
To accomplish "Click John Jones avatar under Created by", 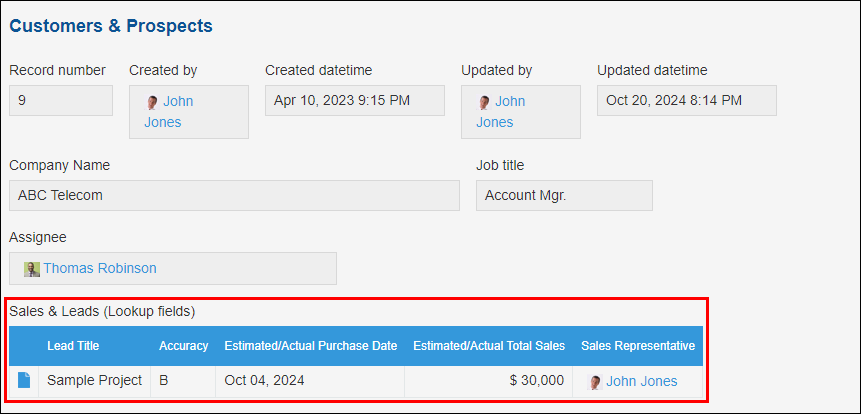I will tap(153, 102).
